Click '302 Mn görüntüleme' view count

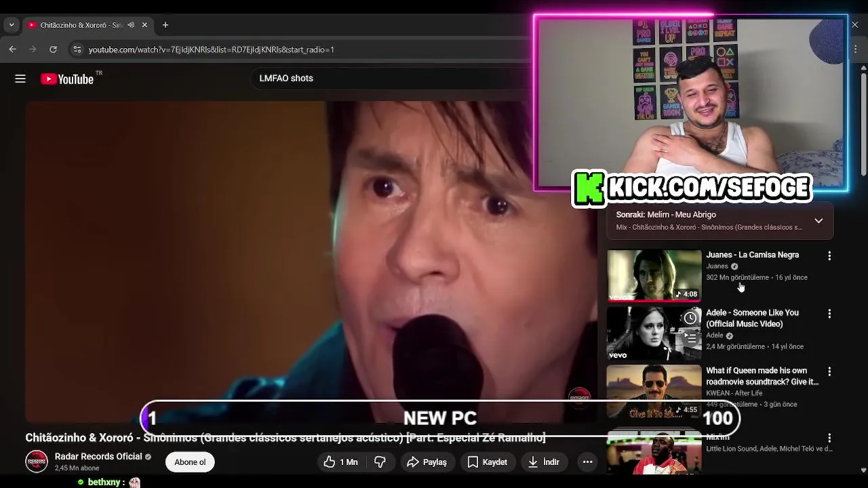click(737, 277)
